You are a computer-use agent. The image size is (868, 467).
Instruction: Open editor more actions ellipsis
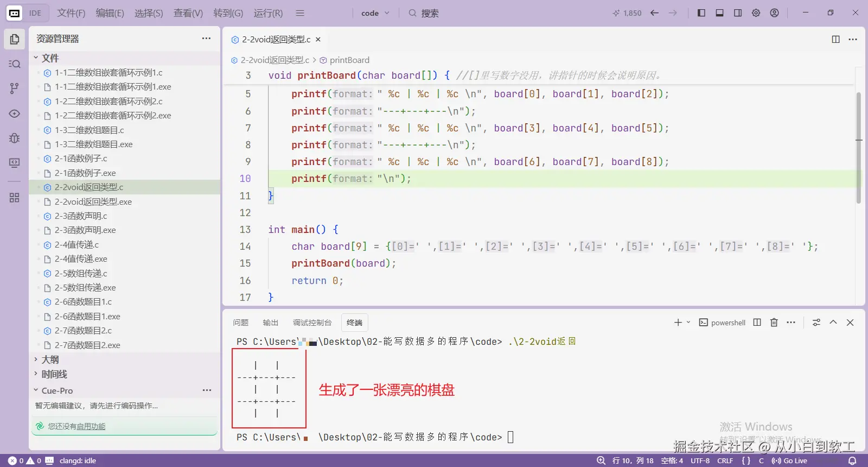click(x=853, y=39)
